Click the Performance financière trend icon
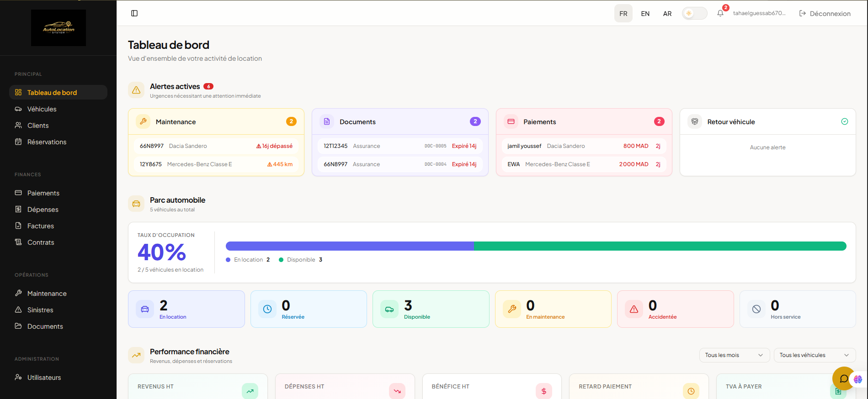Screen dimensions: 868x399 point(136,355)
